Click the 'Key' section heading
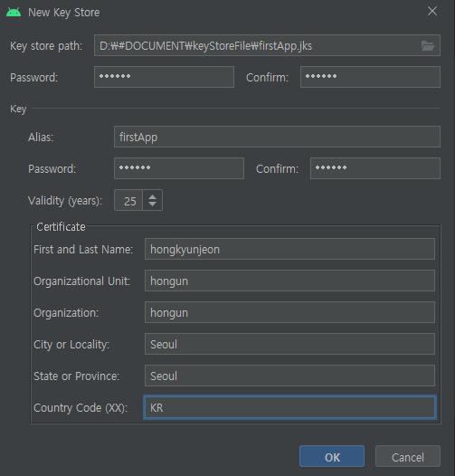Image resolution: width=455 pixels, height=476 pixels. click(x=18, y=109)
